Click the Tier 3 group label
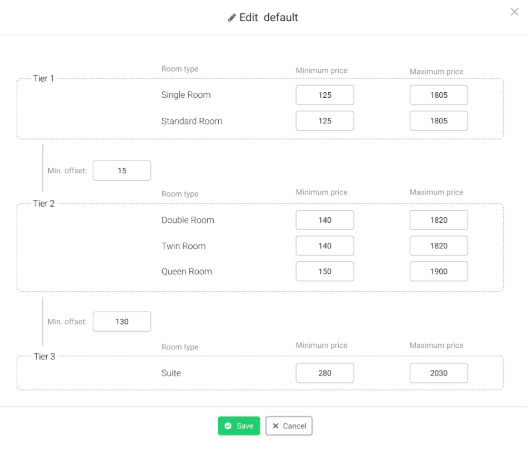The image size is (528, 454). click(x=44, y=356)
